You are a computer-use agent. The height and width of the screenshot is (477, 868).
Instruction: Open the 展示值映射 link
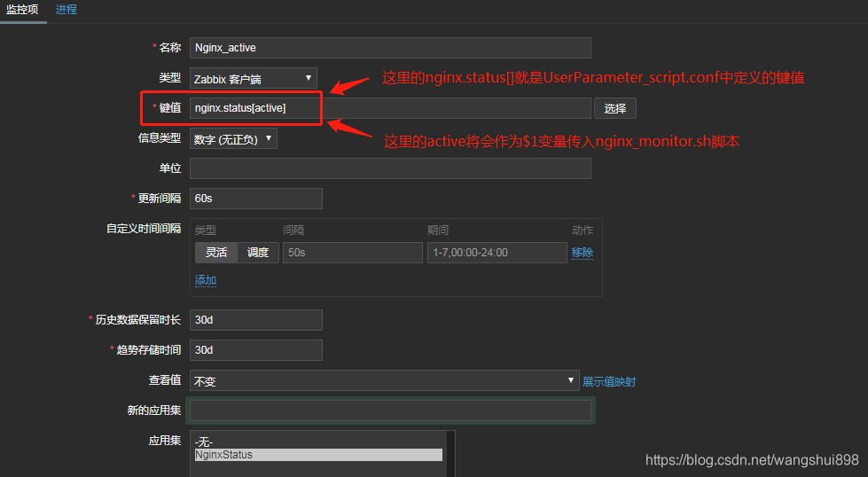(x=609, y=381)
